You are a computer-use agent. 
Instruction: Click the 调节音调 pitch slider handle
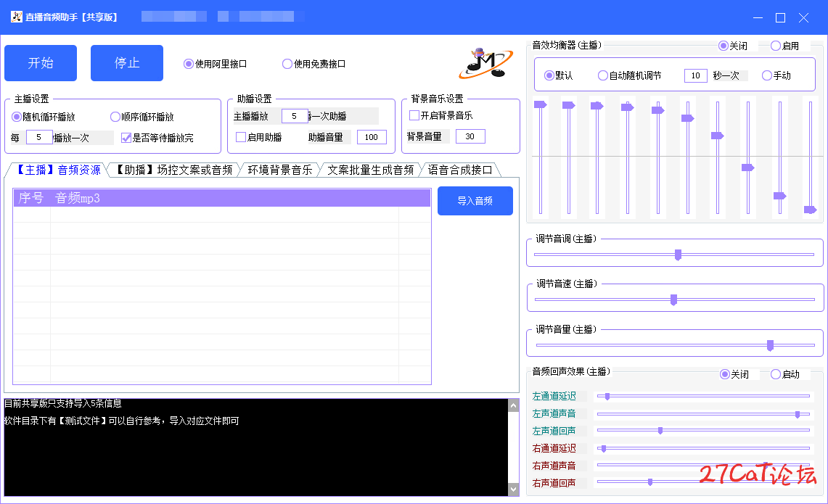(678, 255)
